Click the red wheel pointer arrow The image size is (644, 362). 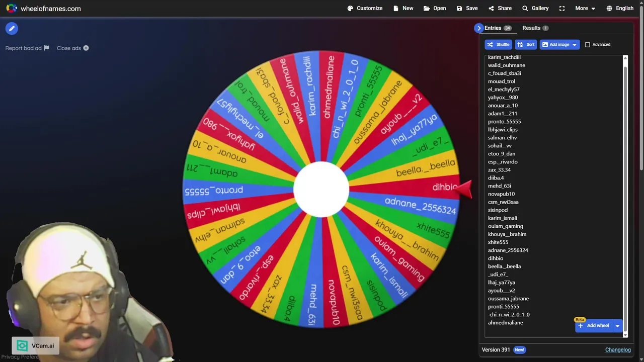point(464,189)
